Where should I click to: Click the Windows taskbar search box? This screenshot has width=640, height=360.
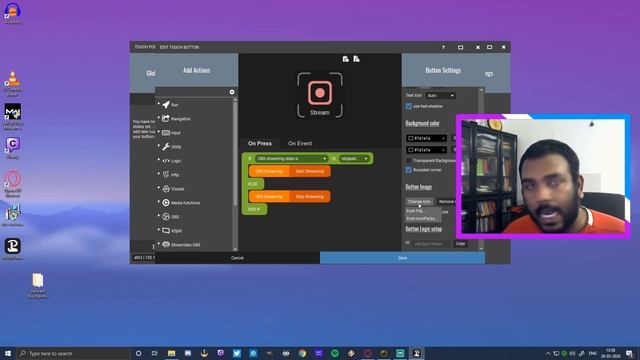pos(73,353)
